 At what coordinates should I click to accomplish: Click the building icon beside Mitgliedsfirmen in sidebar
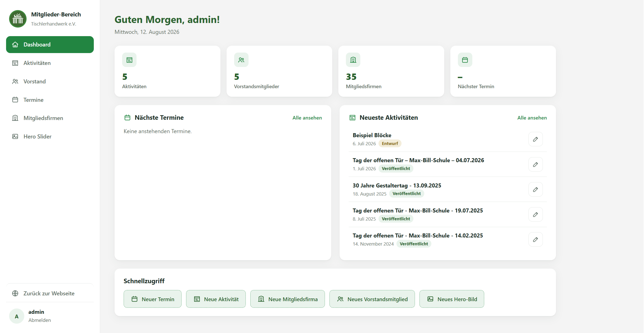coord(15,118)
